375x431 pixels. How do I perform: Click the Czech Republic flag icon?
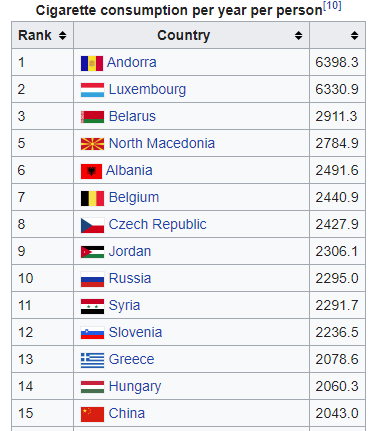pyautogui.click(x=92, y=225)
